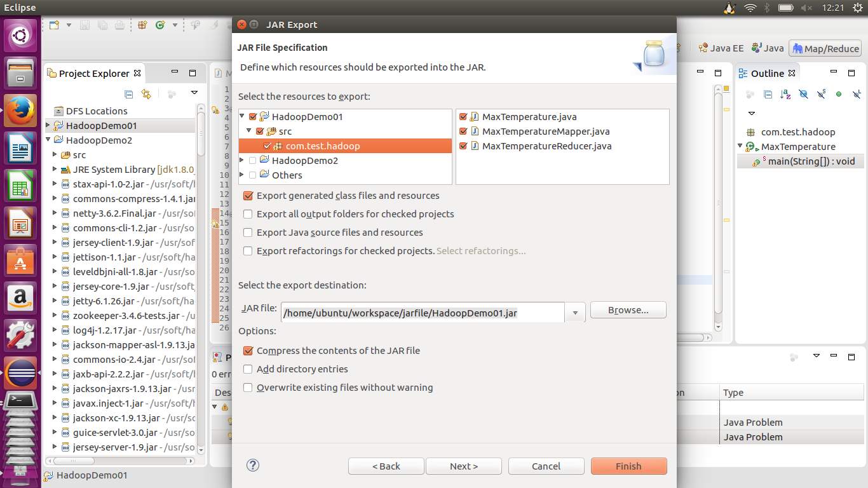Expand the Others node in export tree

point(242,175)
